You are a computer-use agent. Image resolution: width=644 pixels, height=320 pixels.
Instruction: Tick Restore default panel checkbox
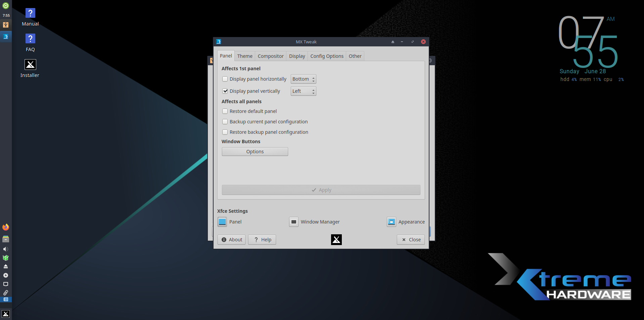coord(225,111)
